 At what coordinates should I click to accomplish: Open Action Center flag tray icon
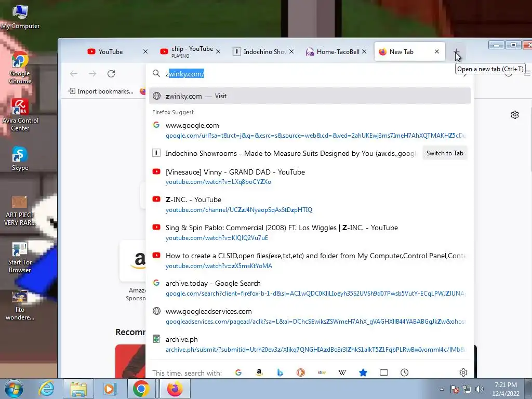[455, 389]
